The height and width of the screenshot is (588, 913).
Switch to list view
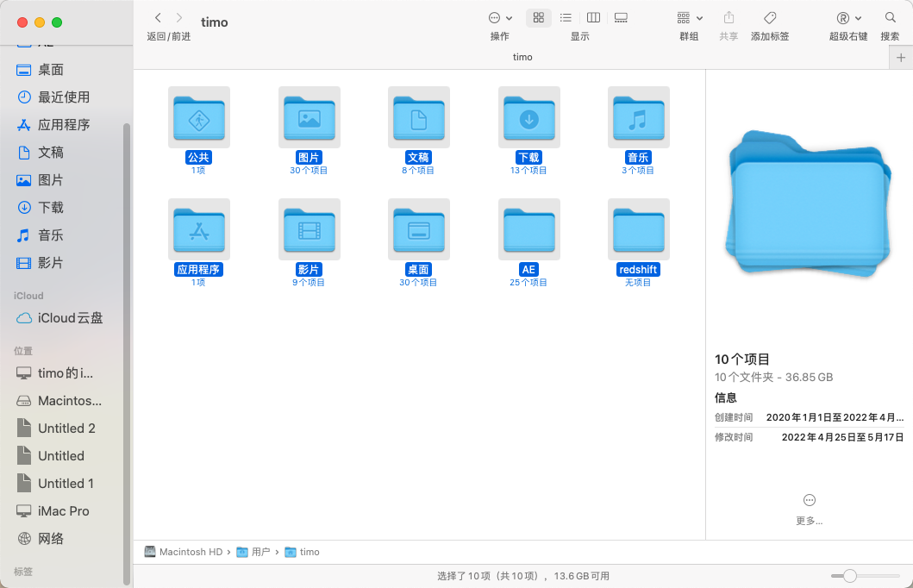tap(566, 18)
